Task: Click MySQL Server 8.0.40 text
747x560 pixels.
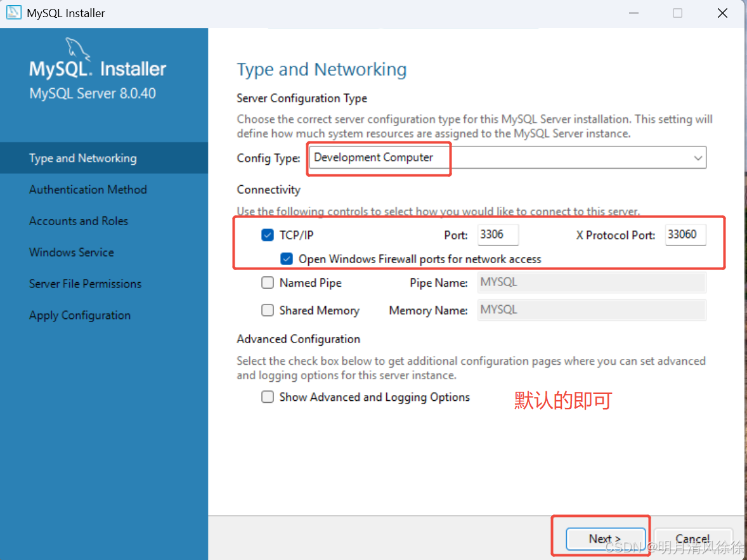Action: pos(93,93)
